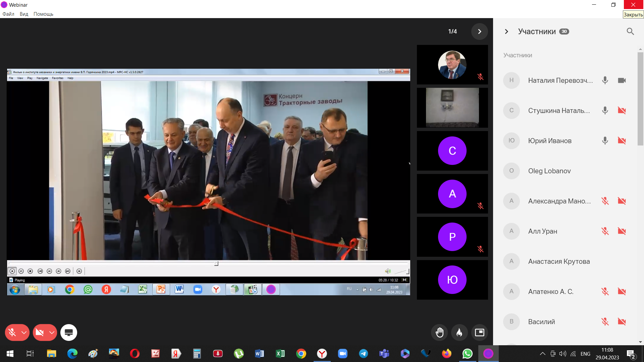
Task: Open camera options dropdown arrow
Action: (52, 333)
